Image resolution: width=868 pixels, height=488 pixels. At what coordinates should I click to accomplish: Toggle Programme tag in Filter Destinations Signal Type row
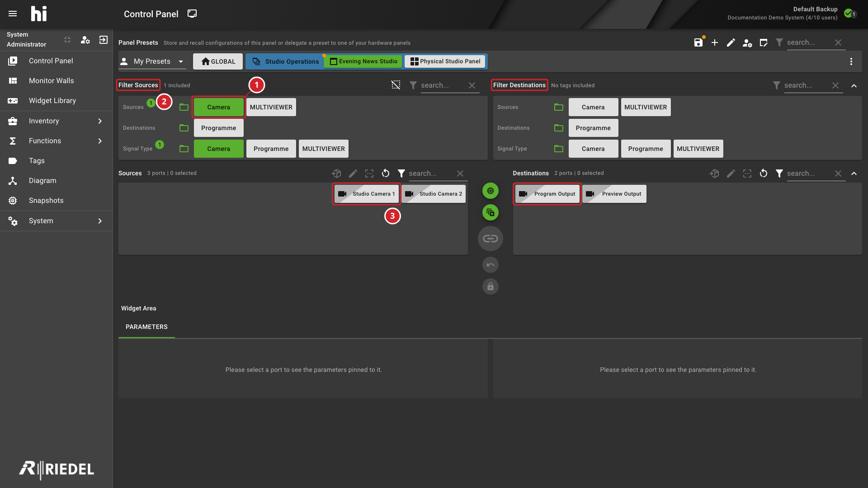coord(646,149)
